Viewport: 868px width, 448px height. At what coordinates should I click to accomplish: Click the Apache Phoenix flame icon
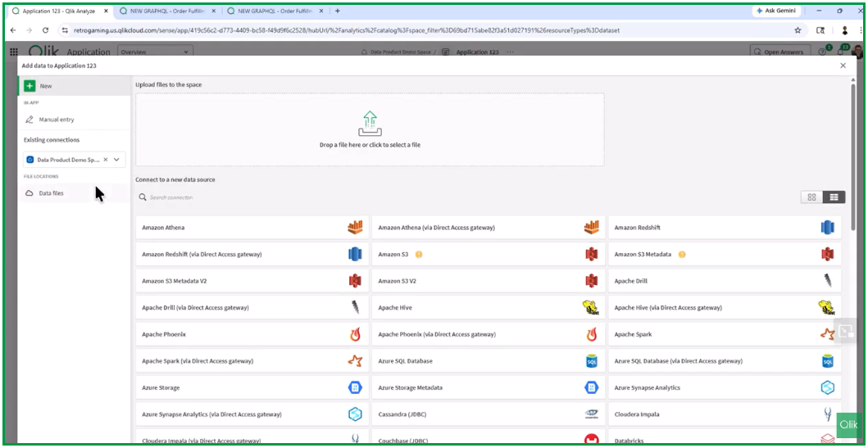click(x=355, y=334)
